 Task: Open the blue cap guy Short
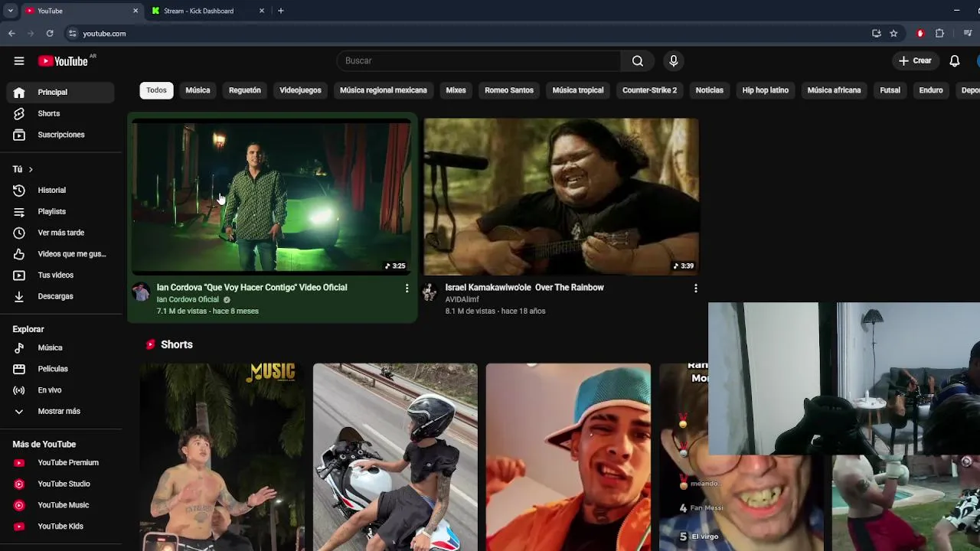(568, 457)
